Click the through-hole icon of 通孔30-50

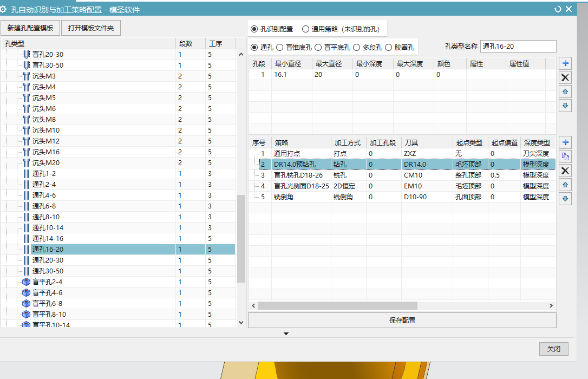click(x=26, y=271)
